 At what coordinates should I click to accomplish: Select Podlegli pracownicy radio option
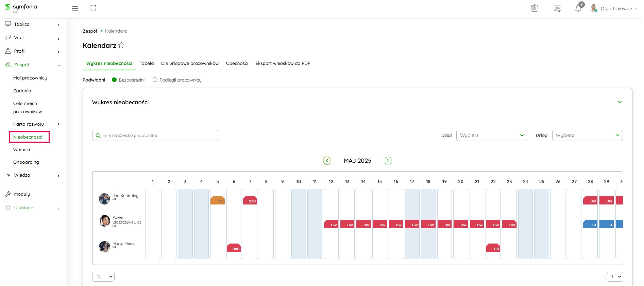point(155,80)
